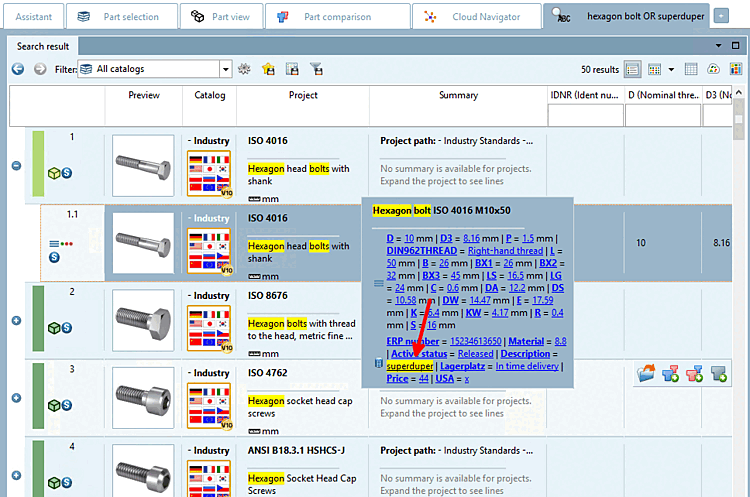Open colored column chart icon

(736, 69)
